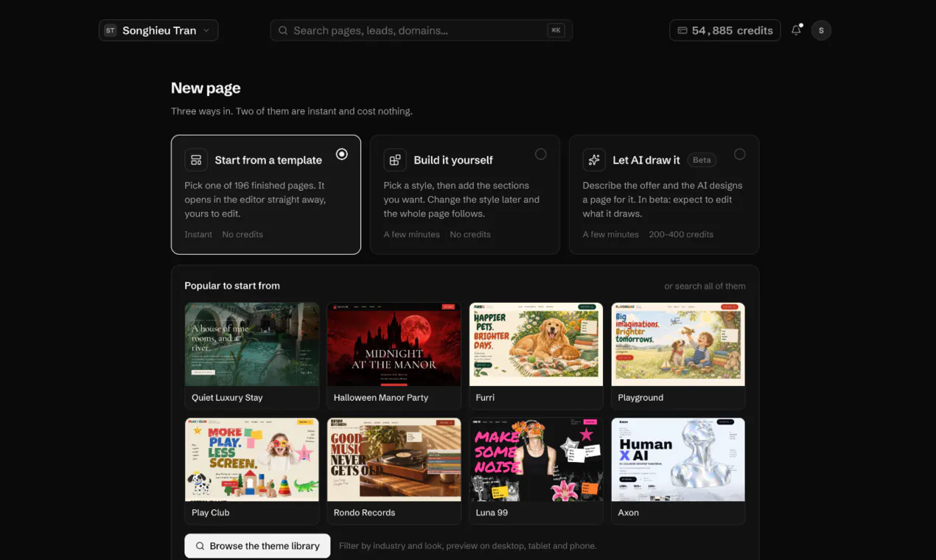Focus the Search pages, leads, domains field
This screenshot has height=560, width=936.
coord(422,30)
